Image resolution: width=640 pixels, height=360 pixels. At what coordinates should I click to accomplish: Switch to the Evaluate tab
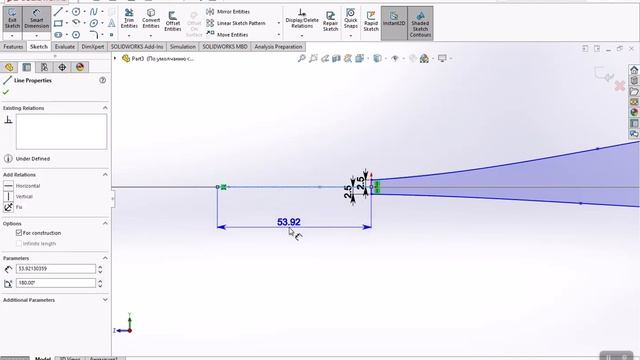65,47
